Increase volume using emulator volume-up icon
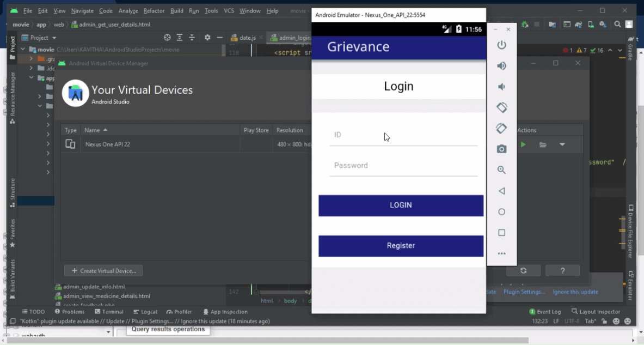 501,65
